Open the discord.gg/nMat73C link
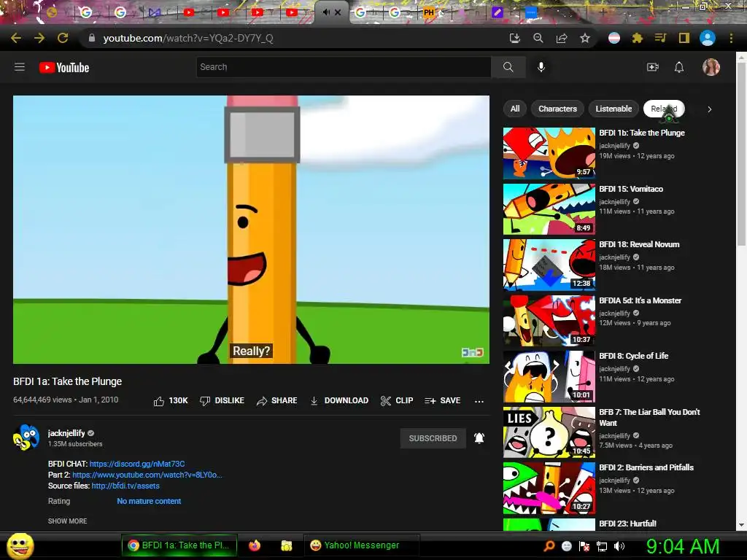 click(x=137, y=464)
